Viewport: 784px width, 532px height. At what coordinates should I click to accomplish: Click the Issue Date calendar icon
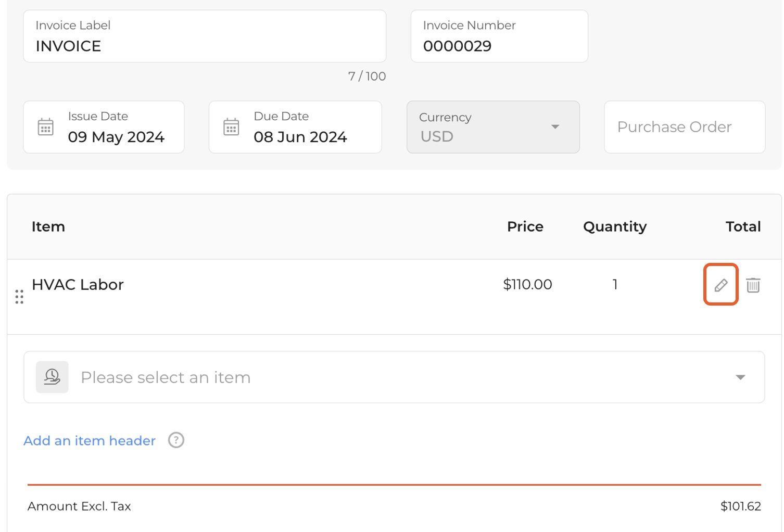46,127
